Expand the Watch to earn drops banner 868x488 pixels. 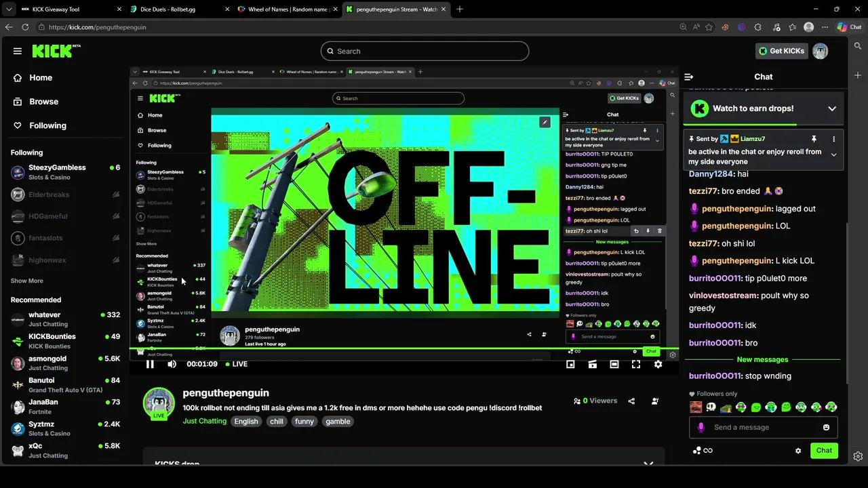click(832, 108)
